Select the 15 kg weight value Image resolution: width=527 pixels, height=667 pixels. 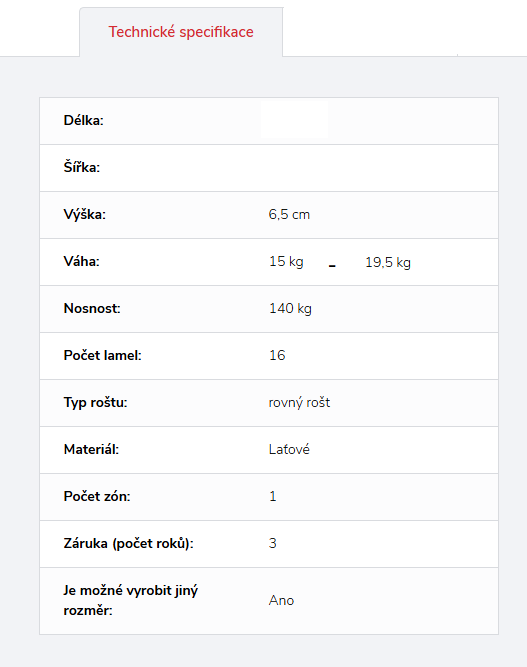click(x=286, y=262)
